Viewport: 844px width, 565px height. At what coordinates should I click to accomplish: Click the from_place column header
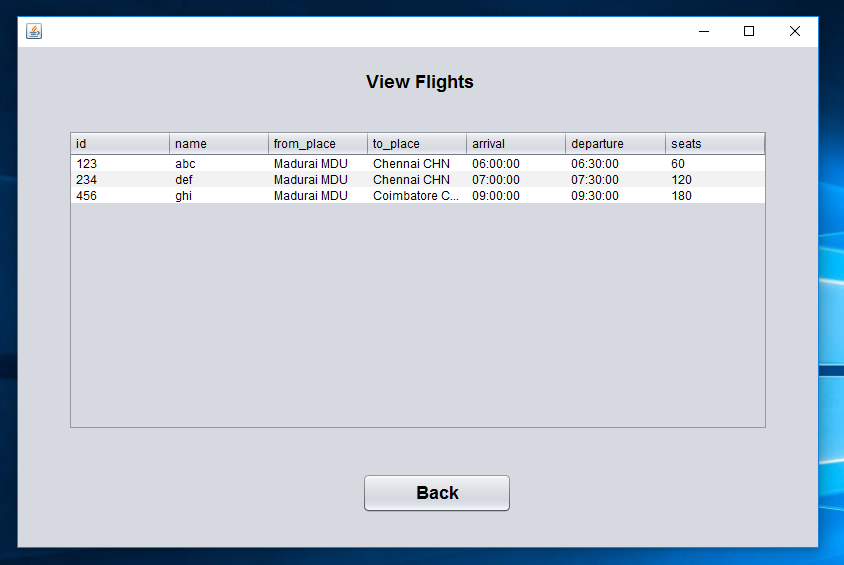pyautogui.click(x=318, y=144)
